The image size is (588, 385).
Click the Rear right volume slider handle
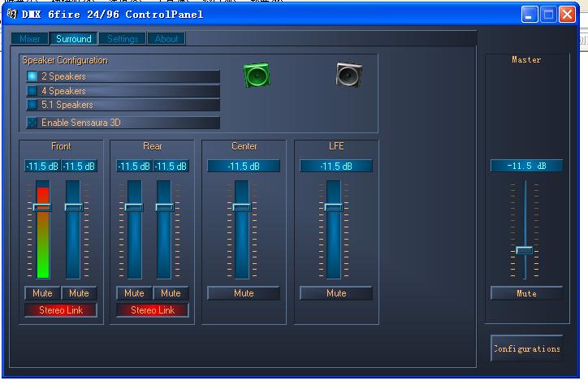[x=165, y=207]
